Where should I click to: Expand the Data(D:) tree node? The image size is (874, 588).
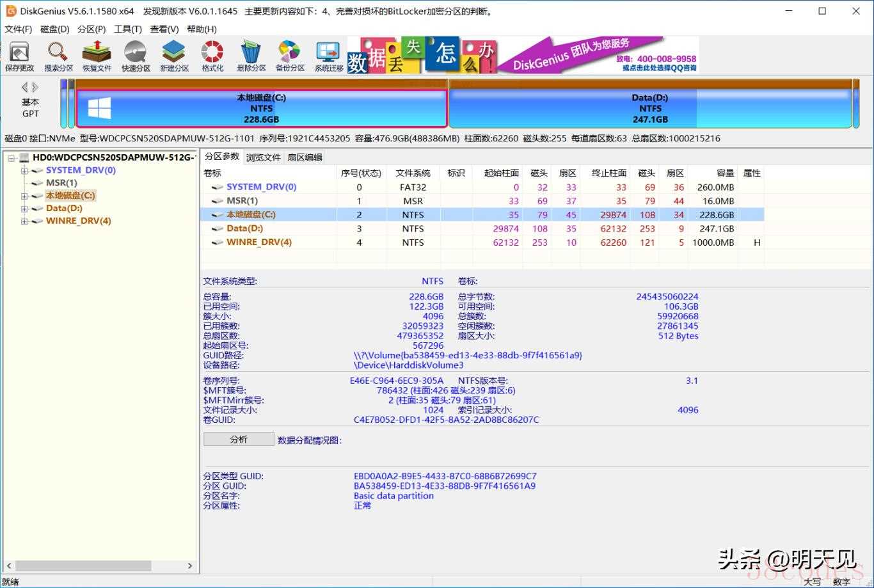click(24, 208)
